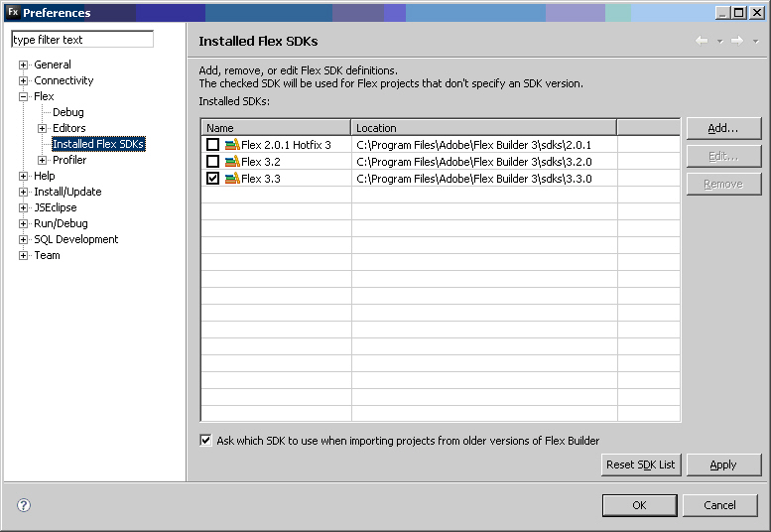Maximize the Preferences window
This screenshot has height=532, width=771.
[739, 12]
